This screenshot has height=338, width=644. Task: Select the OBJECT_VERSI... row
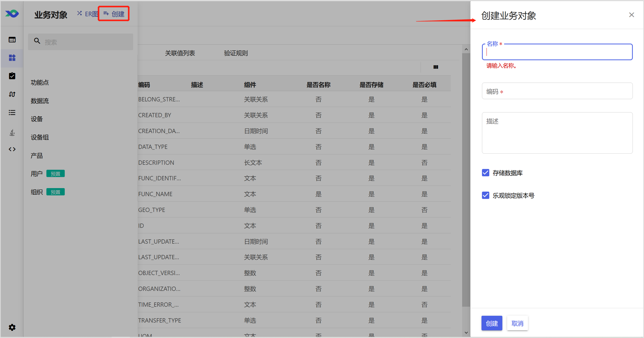click(x=294, y=273)
